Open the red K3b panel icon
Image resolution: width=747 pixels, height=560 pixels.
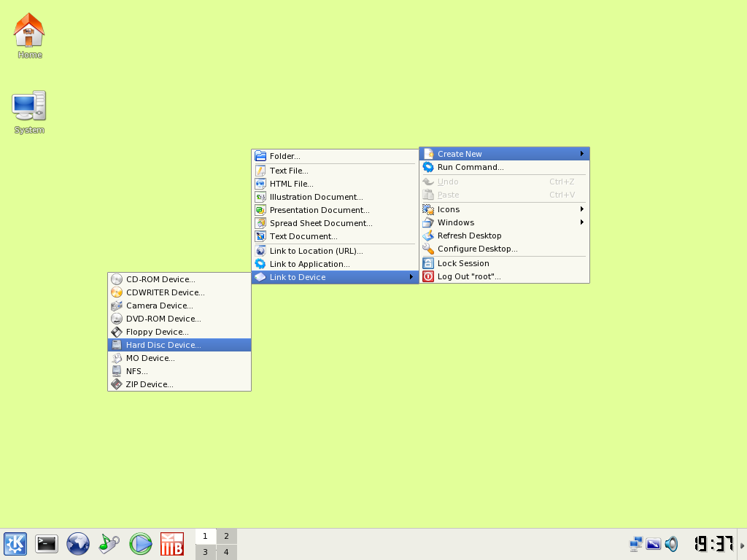click(x=172, y=544)
